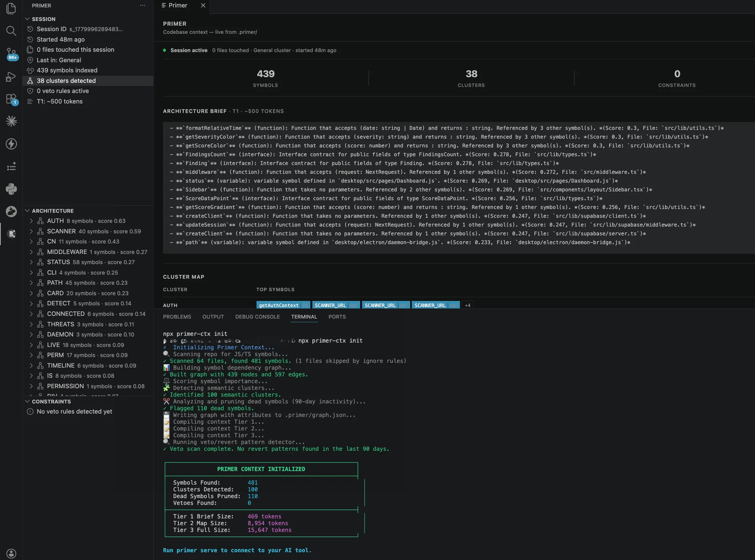Viewport: 755px width, 560px height.
Task: Select '38 clusters detected' row
Action: click(88, 81)
